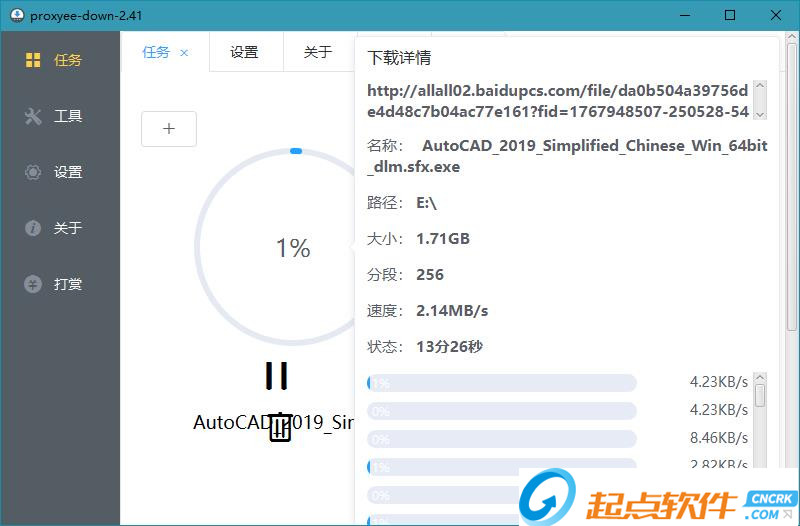Select segment count value 256
Screen dimensions: 800x526
[x=430, y=275]
